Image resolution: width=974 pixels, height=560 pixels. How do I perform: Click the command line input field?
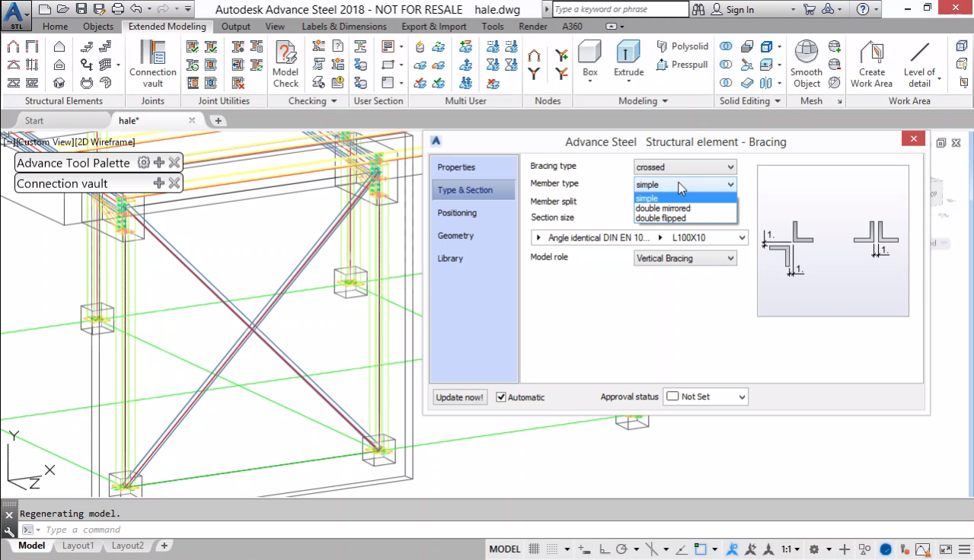point(487,530)
